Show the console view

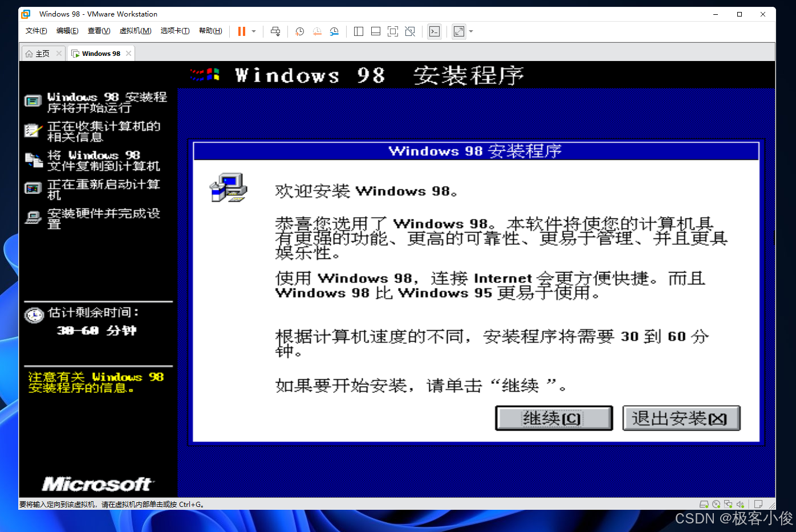[x=434, y=31]
